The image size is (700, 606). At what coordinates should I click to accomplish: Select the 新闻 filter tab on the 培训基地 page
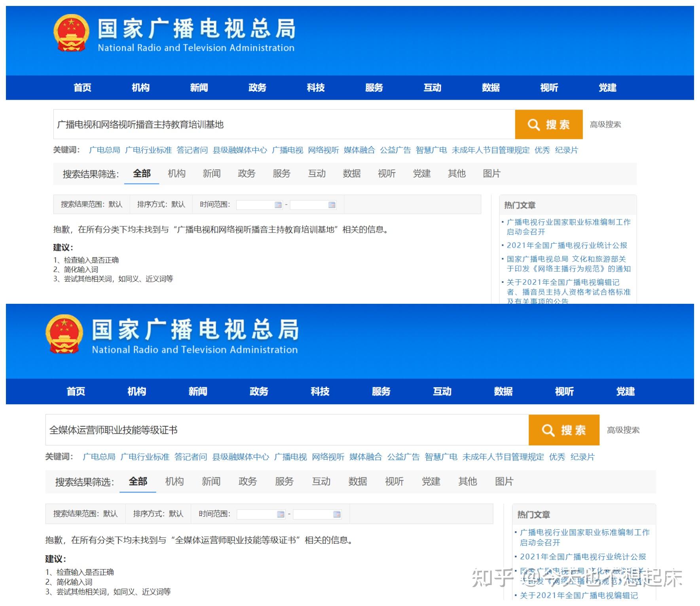pyautogui.click(x=212, y=174)
